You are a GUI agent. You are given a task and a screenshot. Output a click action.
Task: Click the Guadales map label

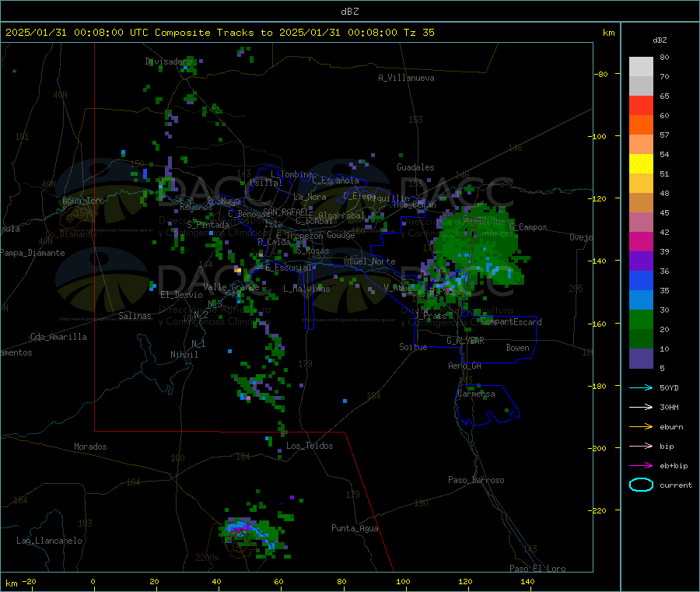pyautogui.click(x=415, y=167)
